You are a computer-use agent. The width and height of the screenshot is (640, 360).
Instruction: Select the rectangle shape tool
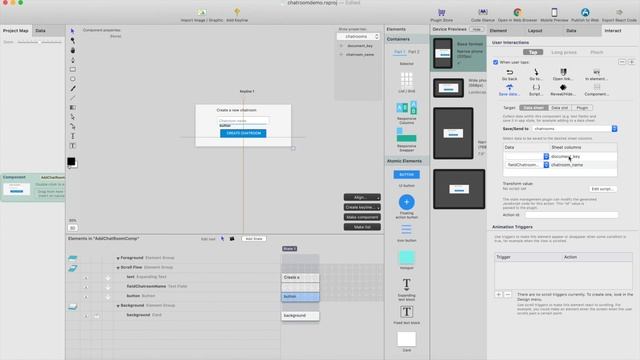point(73,69)
